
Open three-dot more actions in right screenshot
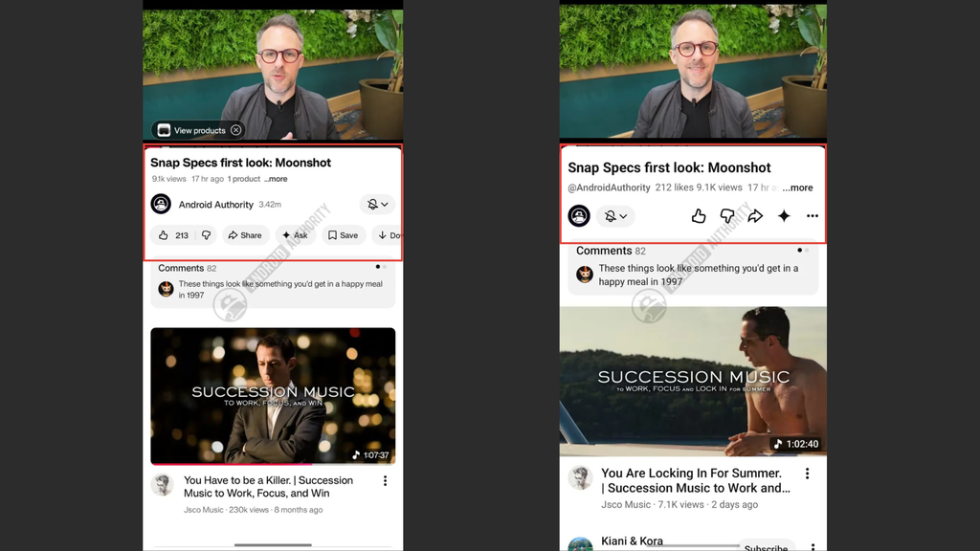tap(813, 216)
